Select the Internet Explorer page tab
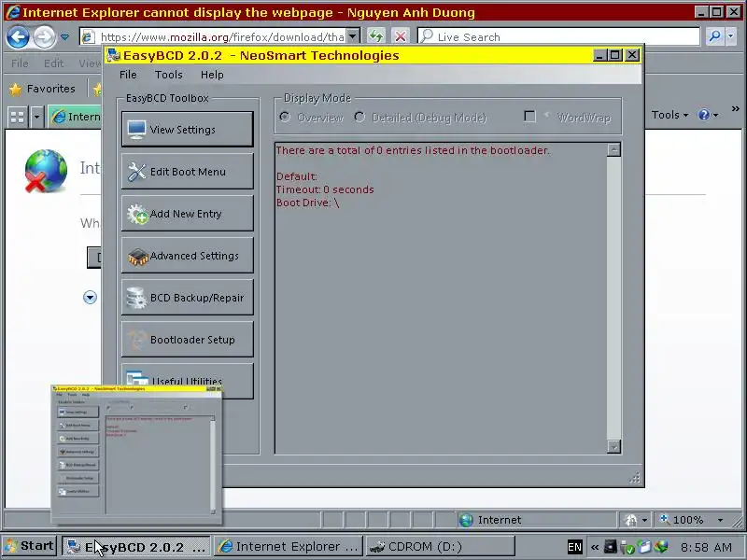Image resolution: width=747 pixels, height=560 pixels. (x=76, y=117)
